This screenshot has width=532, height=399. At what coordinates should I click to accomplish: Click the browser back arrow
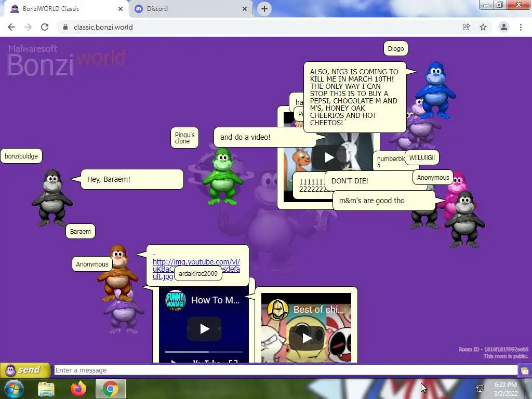[11, 27]
